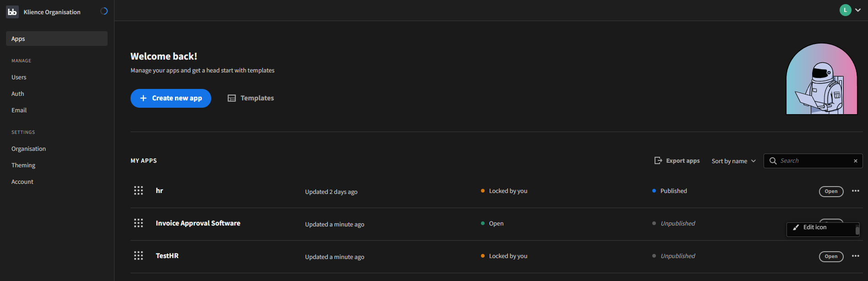The width and height of the screenshot is (868, 281).
Task: Click the Open button for hr
Action: [831, 191]
